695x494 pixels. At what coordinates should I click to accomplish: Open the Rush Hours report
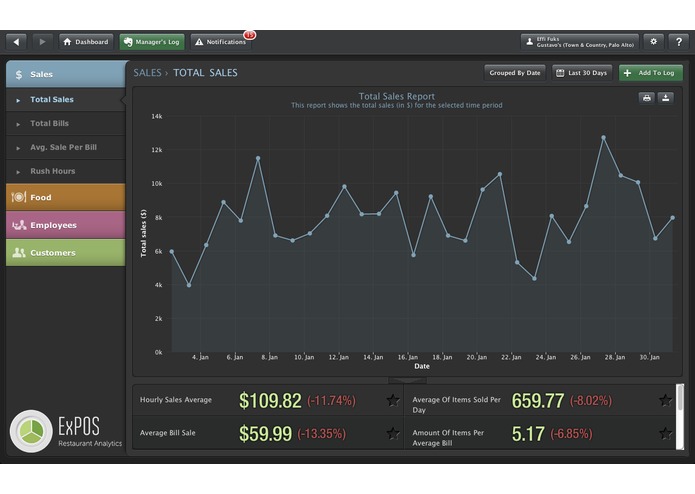tap(66, 171)
